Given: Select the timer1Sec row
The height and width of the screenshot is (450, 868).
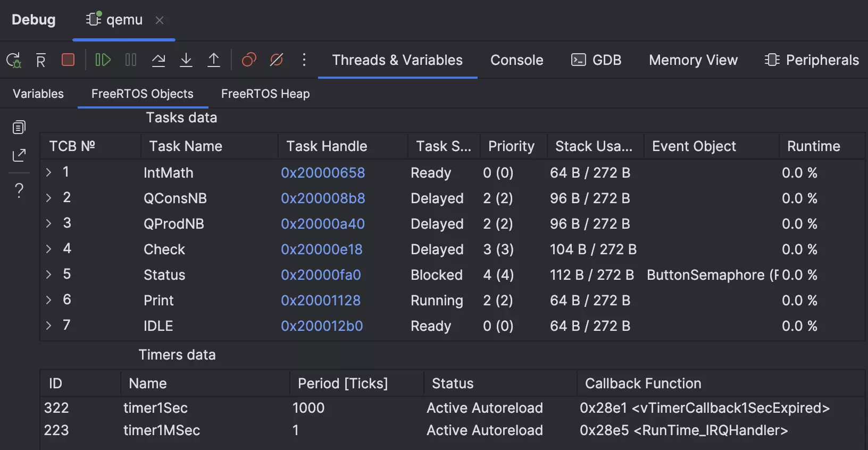Looking at the screenshot, I should (x=155, y=408).
